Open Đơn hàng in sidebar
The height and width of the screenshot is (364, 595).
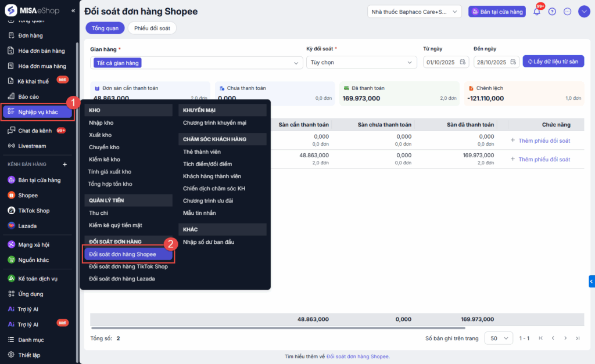pyautogui.click(x=30, y=35)
